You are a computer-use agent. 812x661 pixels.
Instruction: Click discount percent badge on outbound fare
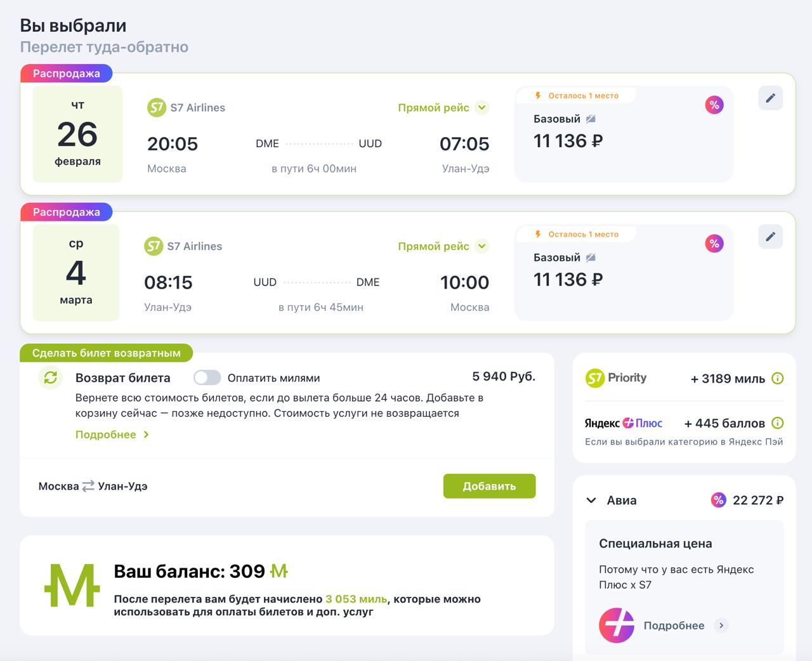point(714,105)
